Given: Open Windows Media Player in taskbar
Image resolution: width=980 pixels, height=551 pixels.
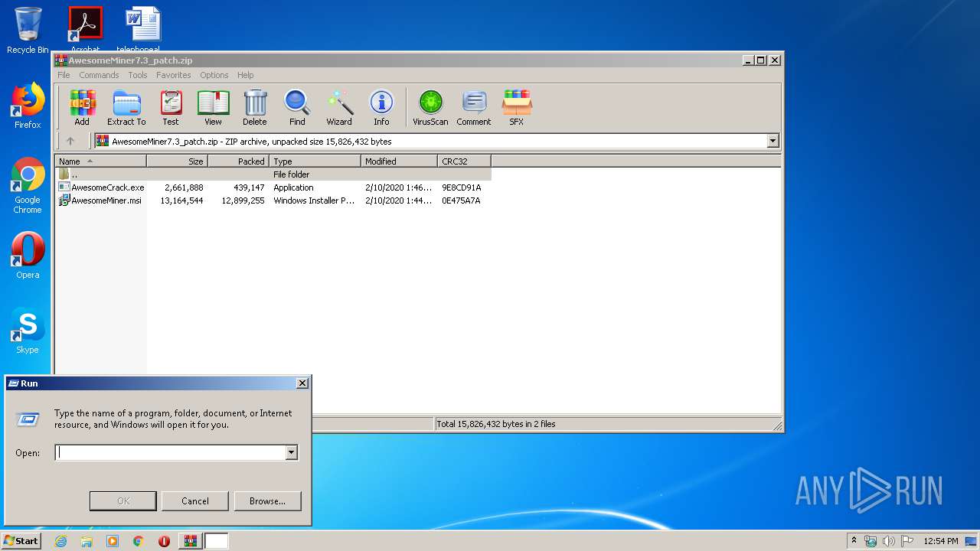Looking at the screenshot, I should (x=113, y=541).
